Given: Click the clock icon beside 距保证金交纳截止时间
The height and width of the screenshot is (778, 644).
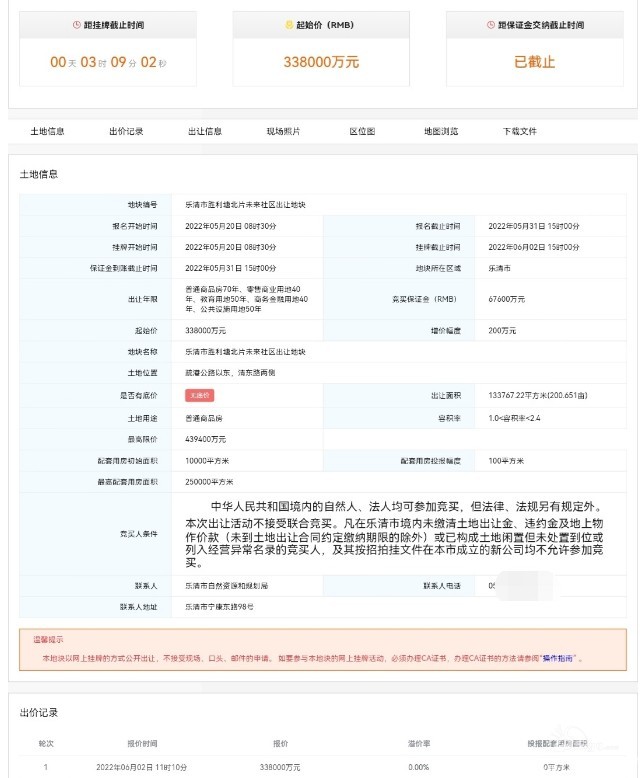Looking at the screenshot, I should tap(491, 25).
